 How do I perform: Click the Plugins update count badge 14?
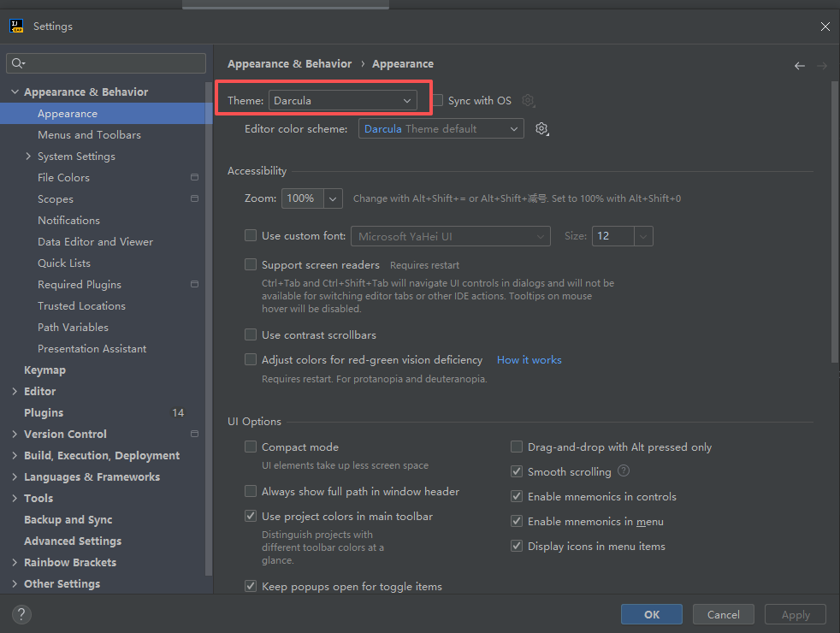click(178, 413)
